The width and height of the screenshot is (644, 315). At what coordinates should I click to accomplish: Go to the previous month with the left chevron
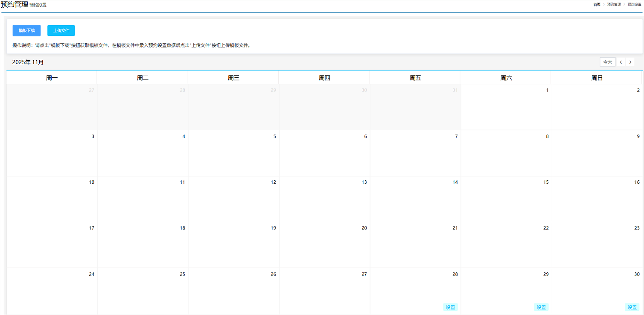click(621, 62)
